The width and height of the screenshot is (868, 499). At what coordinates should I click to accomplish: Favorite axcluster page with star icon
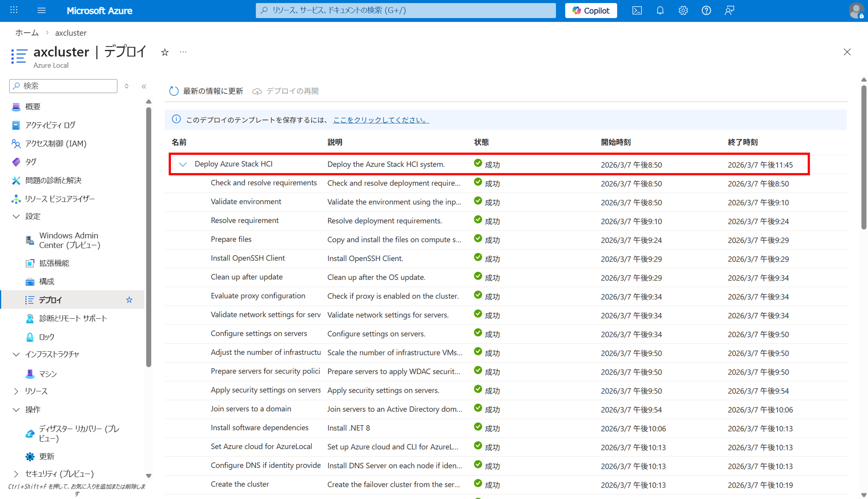click(165, 52)
